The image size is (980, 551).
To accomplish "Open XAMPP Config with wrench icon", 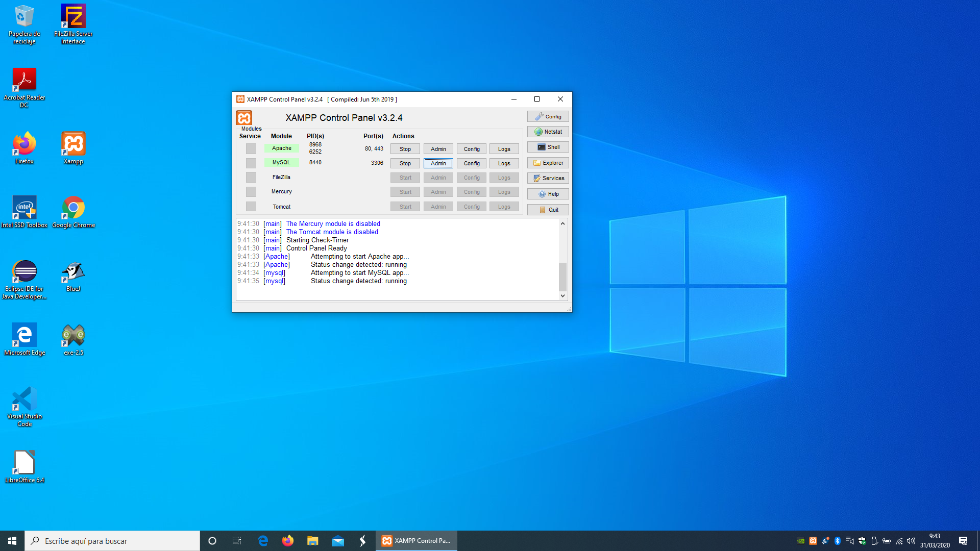I will point(548,116).
